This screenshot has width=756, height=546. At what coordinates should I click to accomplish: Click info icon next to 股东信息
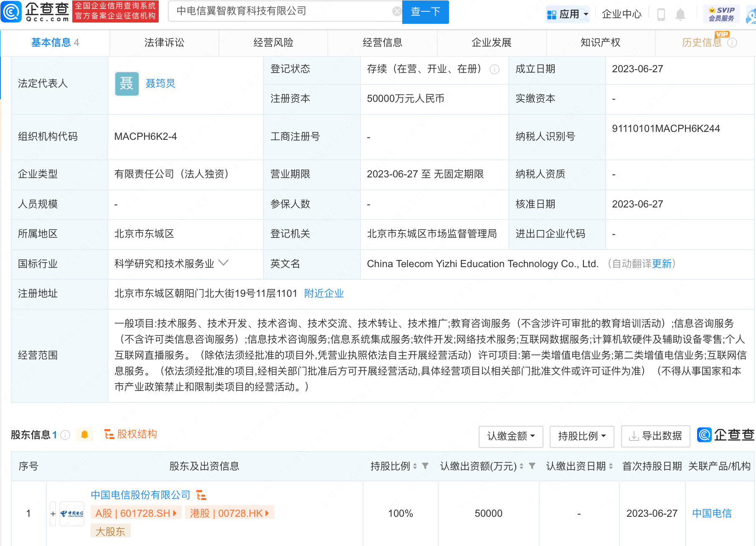click(65, 435)
